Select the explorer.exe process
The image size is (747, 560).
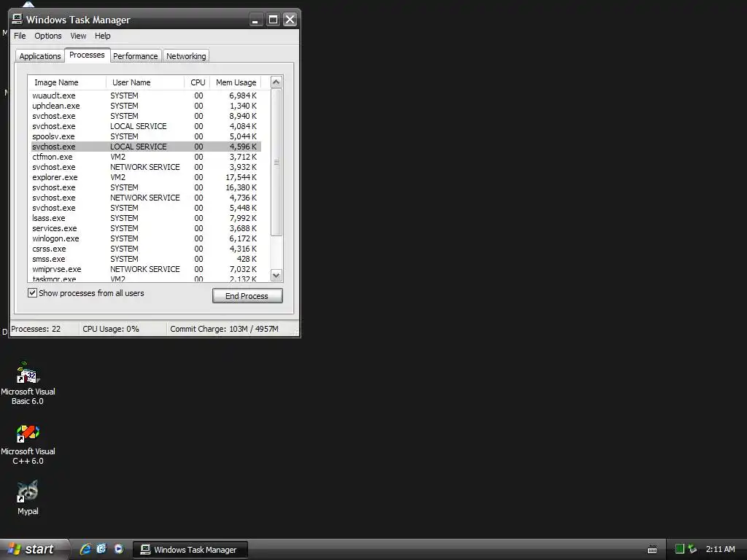146,177
